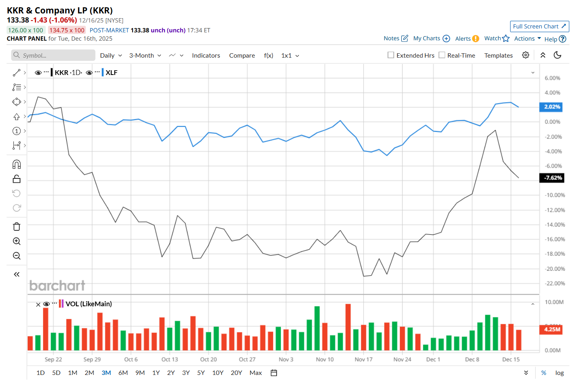Select the trend line drawing tool
This screenshot has width=588, height=384.
click(16, 73)
